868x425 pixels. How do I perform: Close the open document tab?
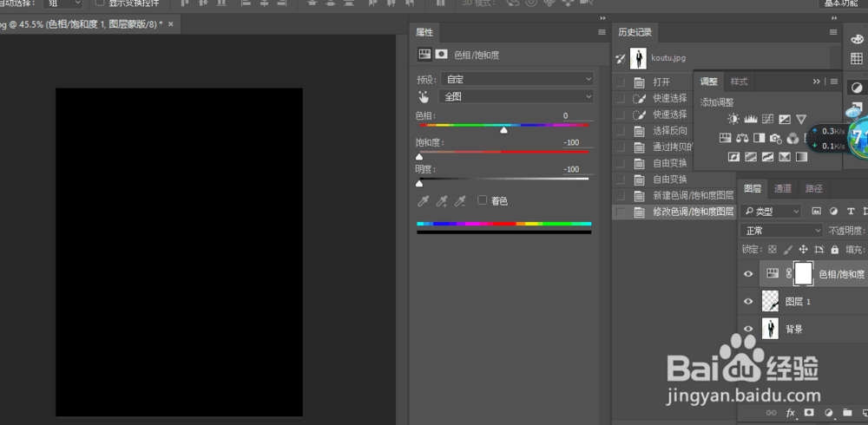click(170, 24)
